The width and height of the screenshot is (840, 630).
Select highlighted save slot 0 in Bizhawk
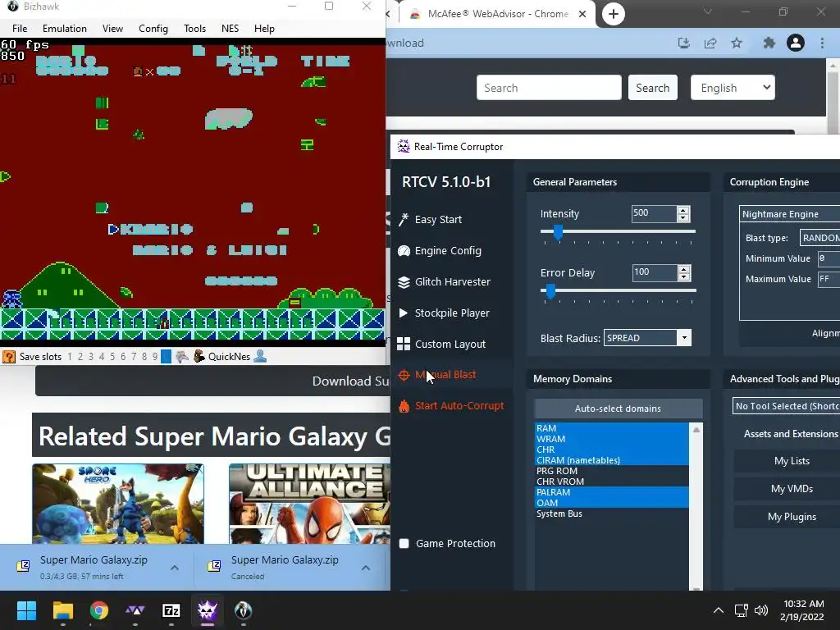click(x=166, y=357)
